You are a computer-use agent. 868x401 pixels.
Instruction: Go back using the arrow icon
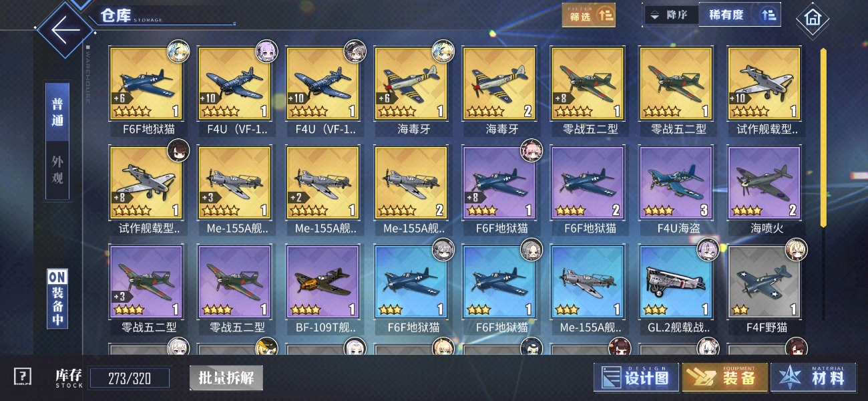[x=65, y=31]
